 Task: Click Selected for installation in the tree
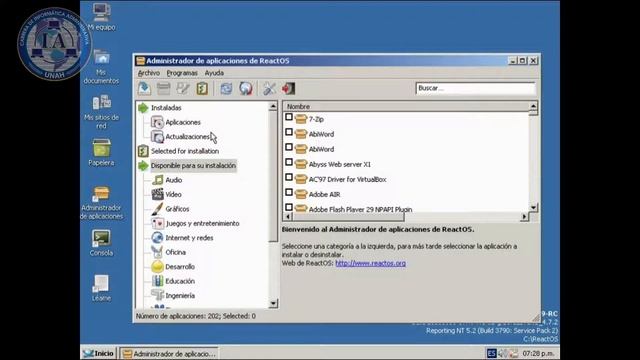pyautogui.click(x=185, y=151)
